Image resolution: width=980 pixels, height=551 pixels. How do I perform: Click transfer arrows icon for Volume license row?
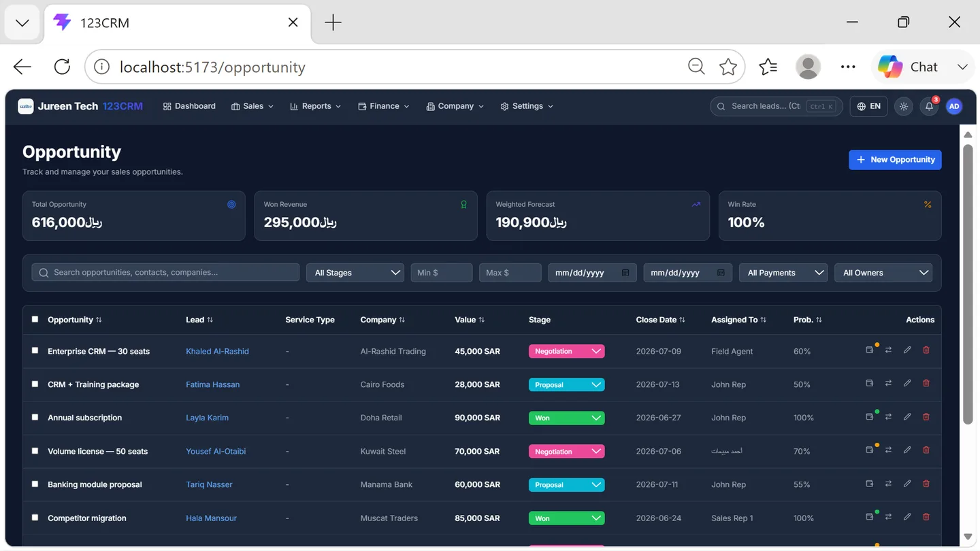pyautogui.click(x=888, y=450)
